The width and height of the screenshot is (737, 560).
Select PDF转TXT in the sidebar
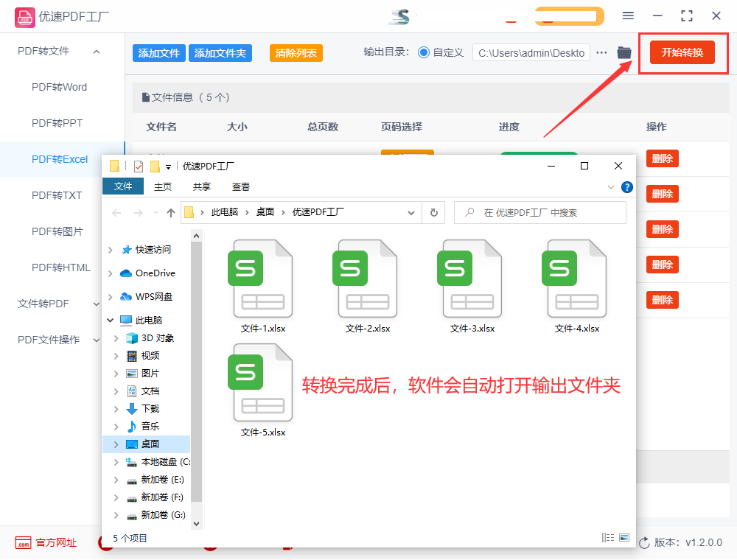[x=57, y=195]
